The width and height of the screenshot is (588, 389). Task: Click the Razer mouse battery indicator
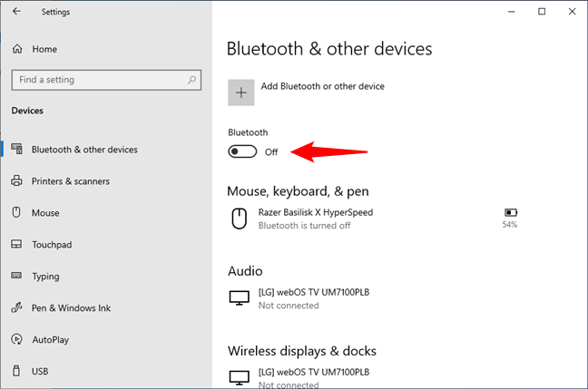coord(510,219)
